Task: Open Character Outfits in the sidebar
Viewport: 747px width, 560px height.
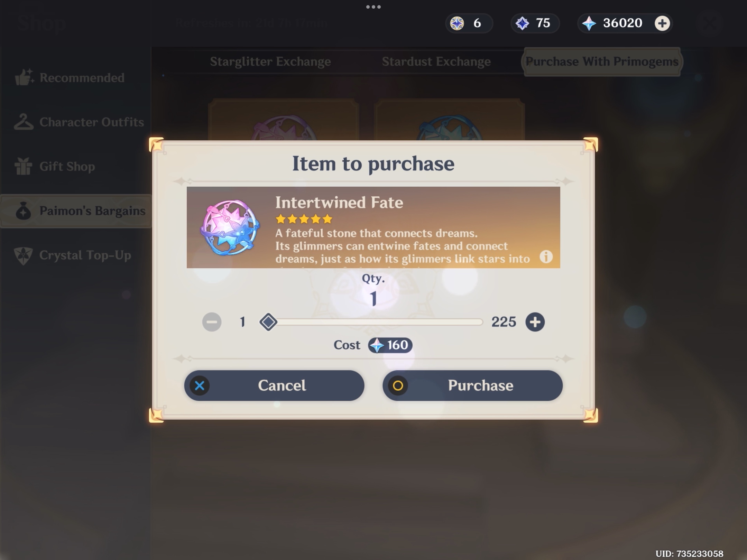Action: point(79,122)
